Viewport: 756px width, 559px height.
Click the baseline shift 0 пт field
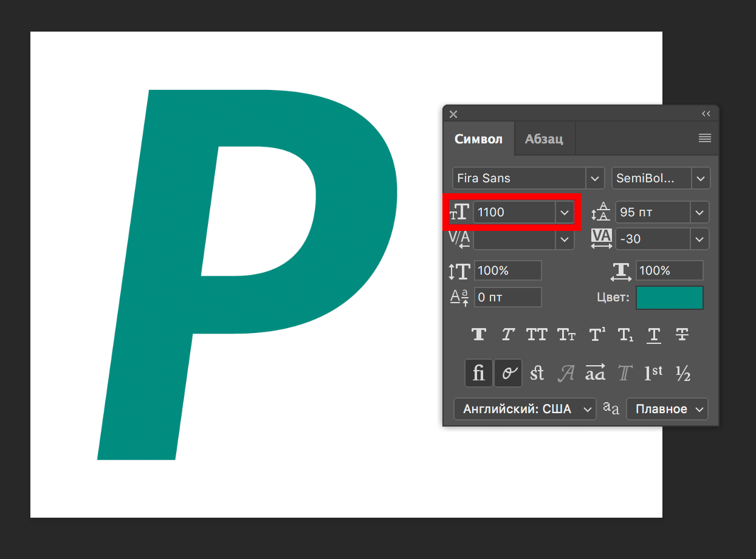(507, 298)
